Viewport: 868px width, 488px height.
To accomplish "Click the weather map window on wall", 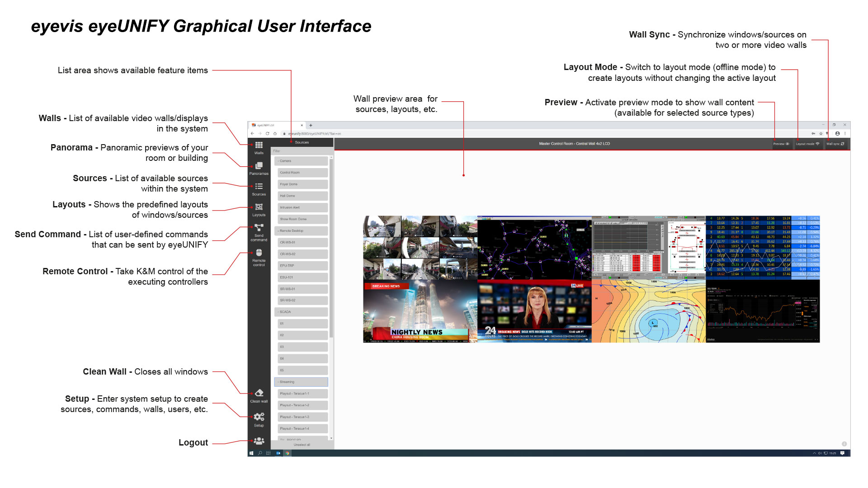I will [648, 311].
